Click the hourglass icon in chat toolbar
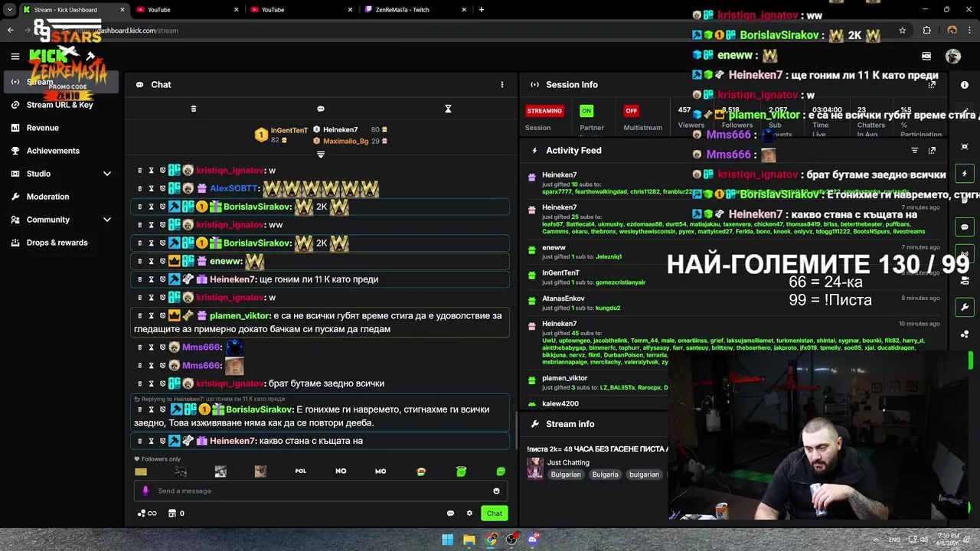The image size is (980, 551). (x=448, y=109)
